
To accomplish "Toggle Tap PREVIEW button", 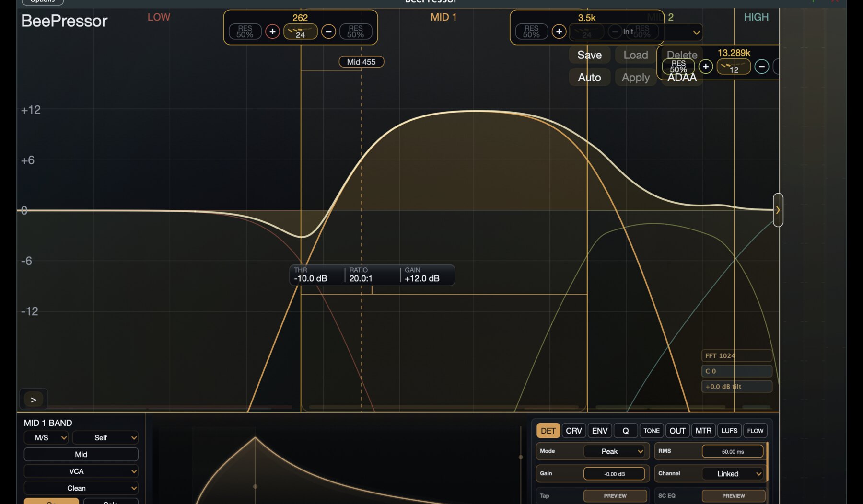I will pos(615,496).
